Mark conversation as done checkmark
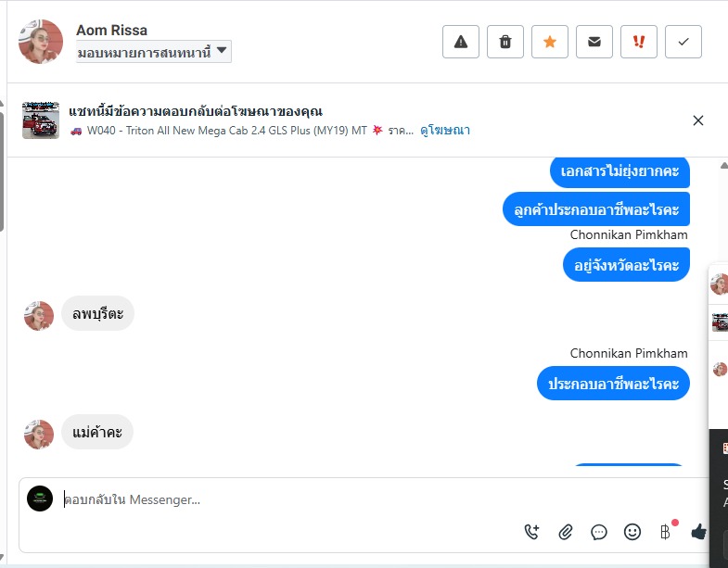This screenshot has width=728, height=568. click(683, 42)
